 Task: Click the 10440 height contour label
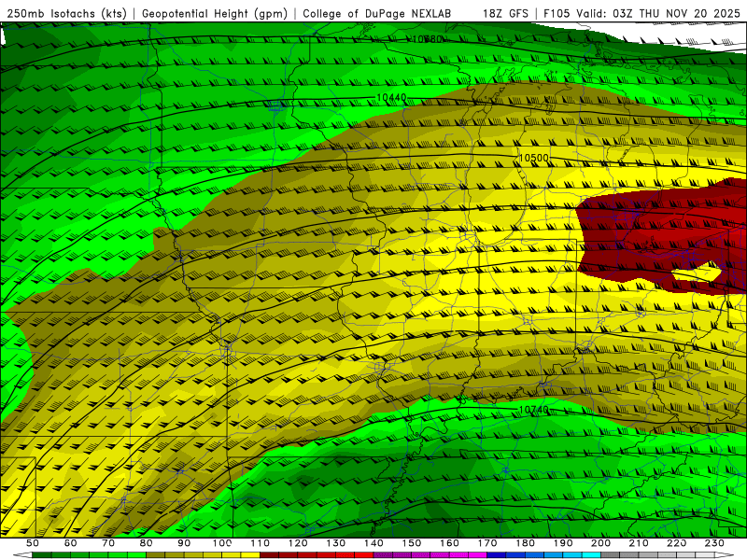point(391,98)
